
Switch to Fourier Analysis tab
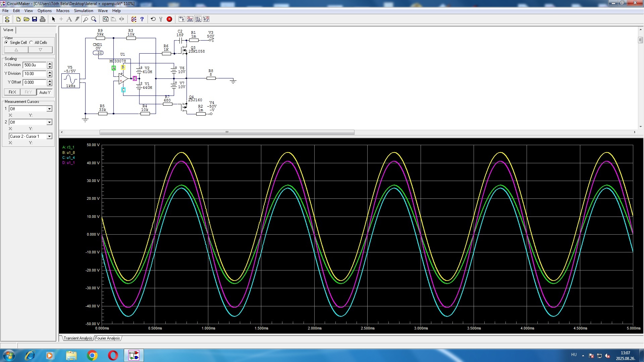point(107,338)
